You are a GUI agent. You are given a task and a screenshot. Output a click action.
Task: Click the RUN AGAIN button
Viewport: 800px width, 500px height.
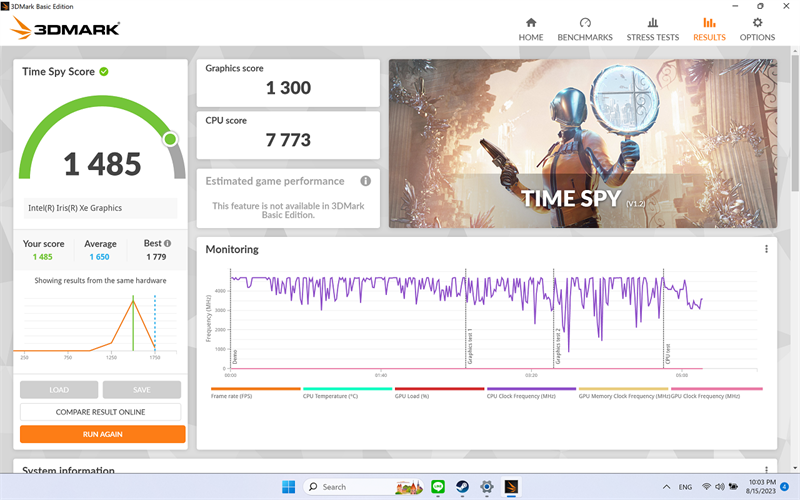[x=103, y=434]
